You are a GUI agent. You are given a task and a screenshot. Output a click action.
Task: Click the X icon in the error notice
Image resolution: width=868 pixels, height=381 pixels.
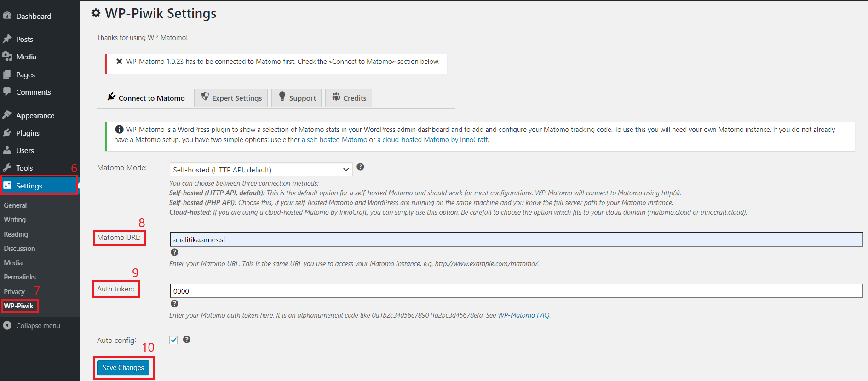pos(119,61)
